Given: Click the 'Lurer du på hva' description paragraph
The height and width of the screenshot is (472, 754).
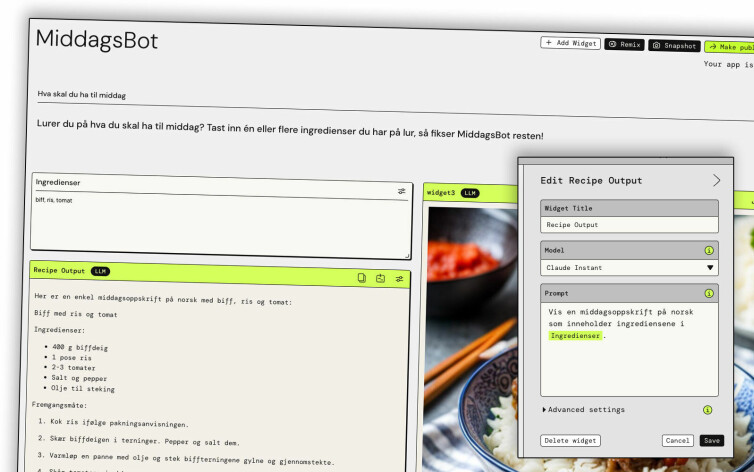Looking at the screenshot, I should pyautogui.click(x=290, y=130).
